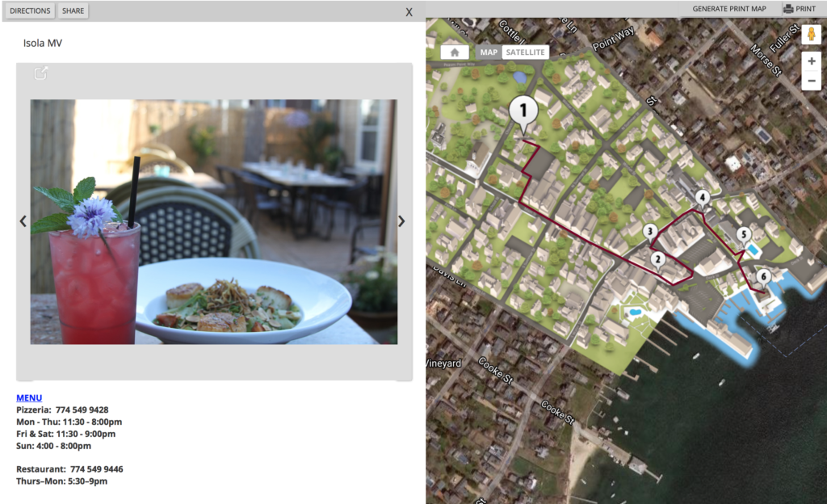Zoom out with the minus button
This screenshot has width=827, height=504.
811,81
